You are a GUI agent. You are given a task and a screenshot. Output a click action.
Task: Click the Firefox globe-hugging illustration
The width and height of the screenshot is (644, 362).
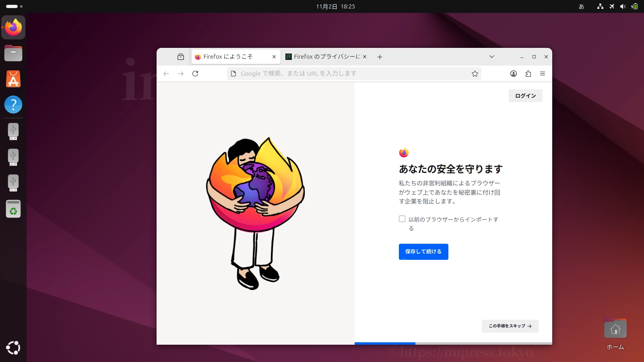pyautogui.click(x=256, y=213)
